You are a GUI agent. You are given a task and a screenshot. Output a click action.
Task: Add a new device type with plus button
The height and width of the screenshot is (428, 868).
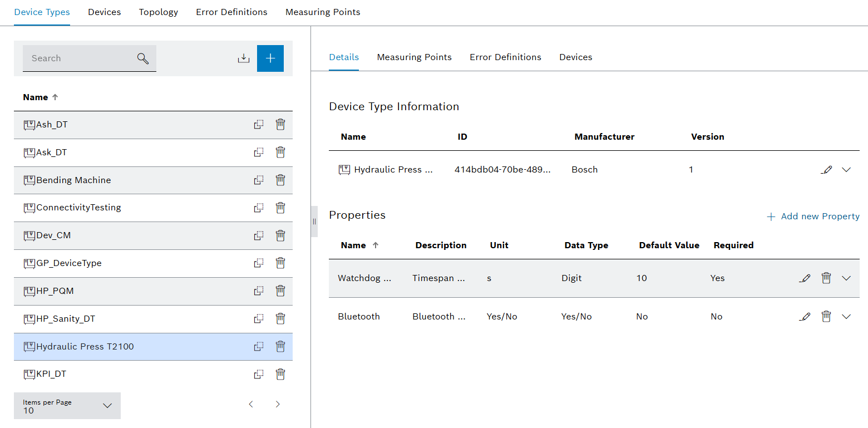click(270, 58)
